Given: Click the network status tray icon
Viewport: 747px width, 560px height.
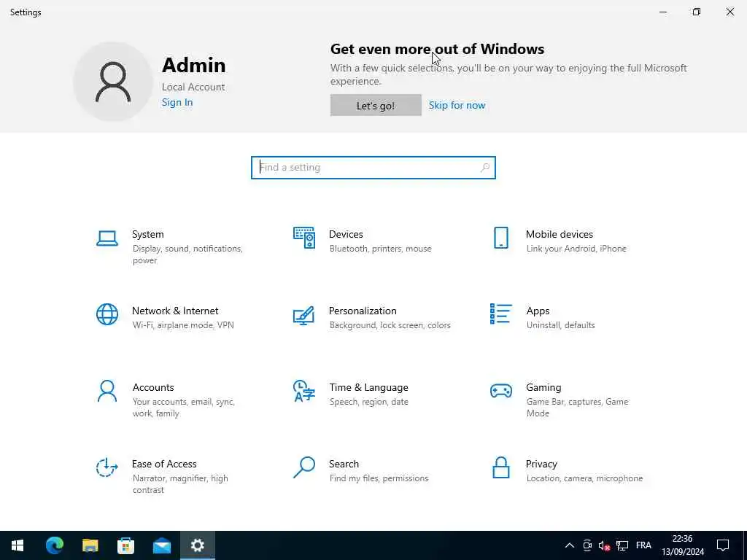Looking at the screenshot, I should point(622,545).
